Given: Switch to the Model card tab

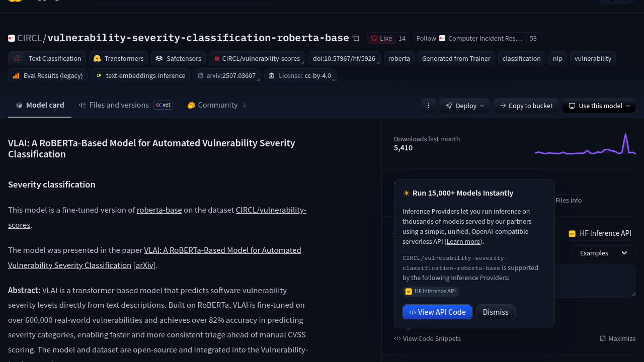Looking at the screenshot, I should (40, 105).
